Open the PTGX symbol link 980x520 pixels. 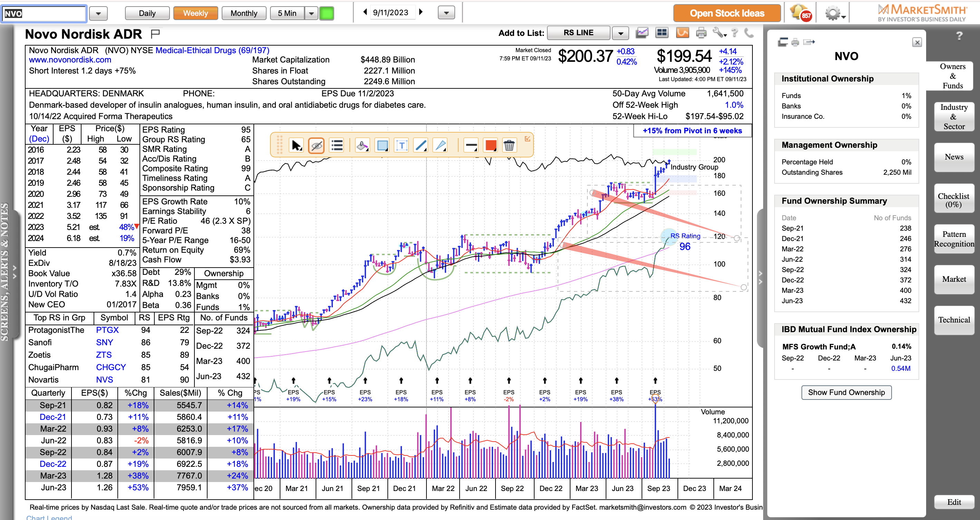click(x=107, y=330)
